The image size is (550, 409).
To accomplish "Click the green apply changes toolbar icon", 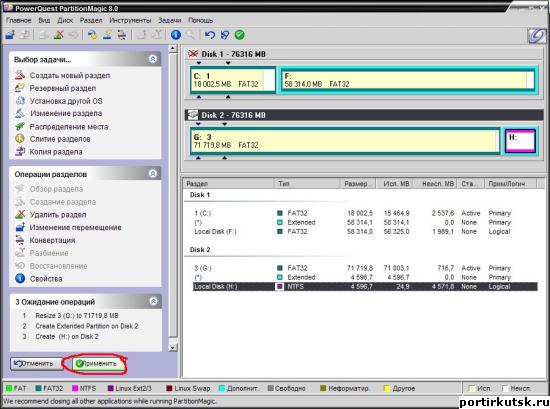I will [x=240, y=35].
